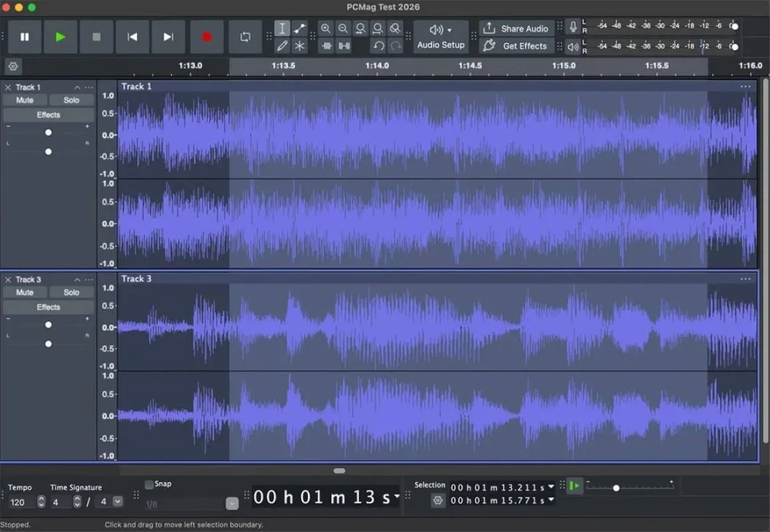Open Effects for Track 1
Viewport: 770px width, 532px height.
[48, 115]
